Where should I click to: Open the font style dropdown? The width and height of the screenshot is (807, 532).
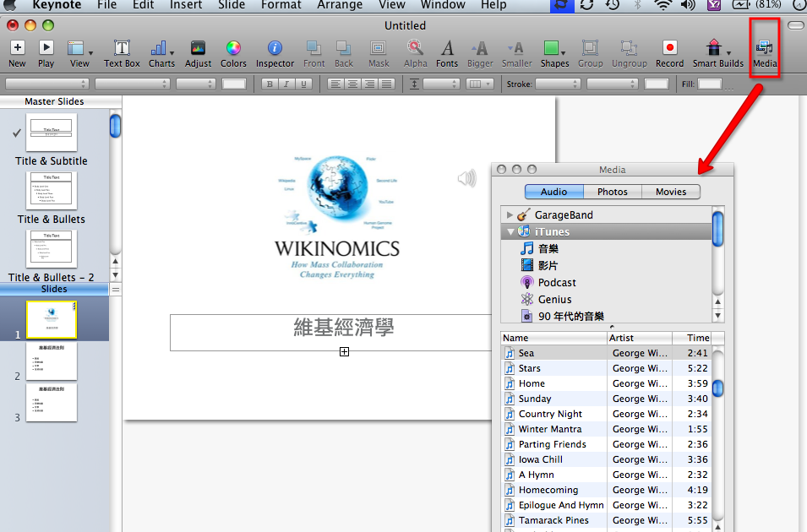(133, 84)
